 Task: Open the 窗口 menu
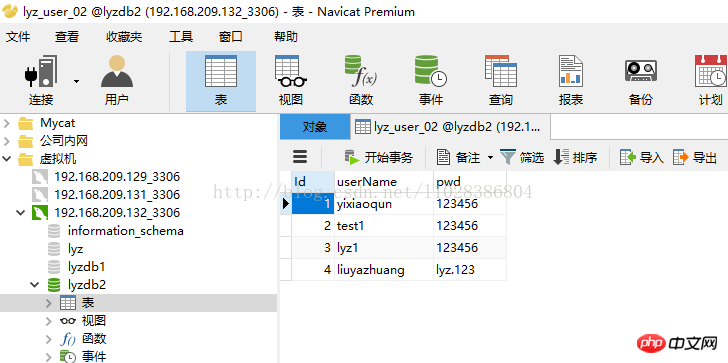click(x=231, y=37)
